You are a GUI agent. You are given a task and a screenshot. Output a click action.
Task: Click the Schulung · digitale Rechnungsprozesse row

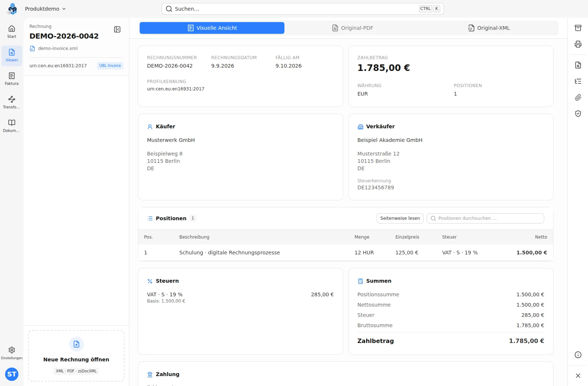tap(345, 253)
